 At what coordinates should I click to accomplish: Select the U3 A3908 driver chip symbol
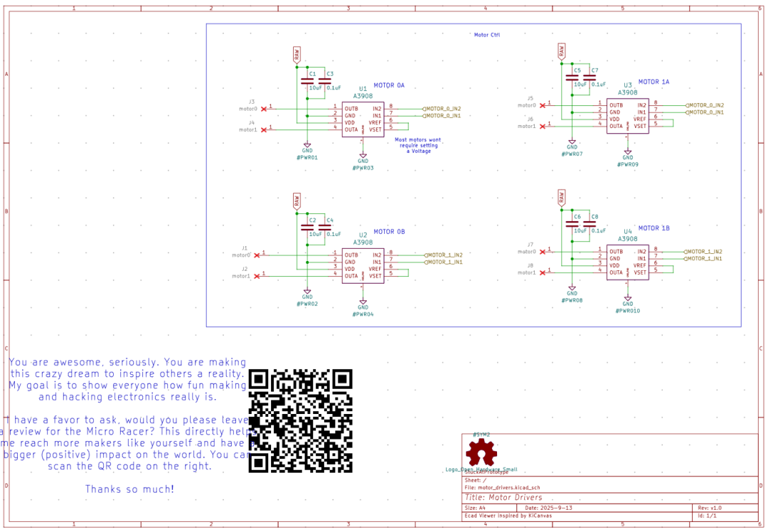pyautogui.click(x=627, y=116)
